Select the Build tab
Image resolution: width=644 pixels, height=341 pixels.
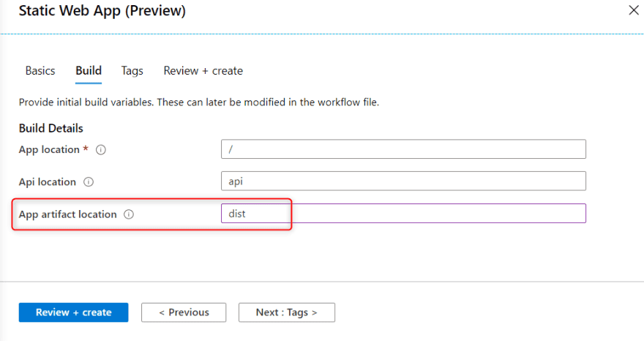click(89, 71)
